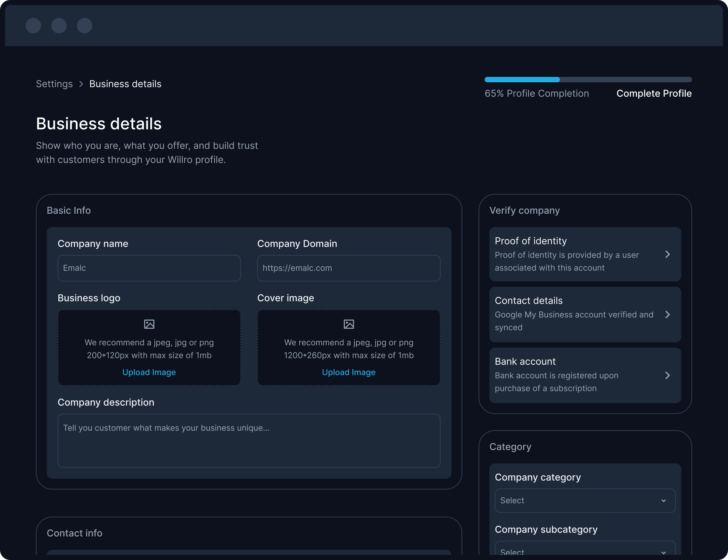Click the Business logo image placeholder icon

pos(149,324)
